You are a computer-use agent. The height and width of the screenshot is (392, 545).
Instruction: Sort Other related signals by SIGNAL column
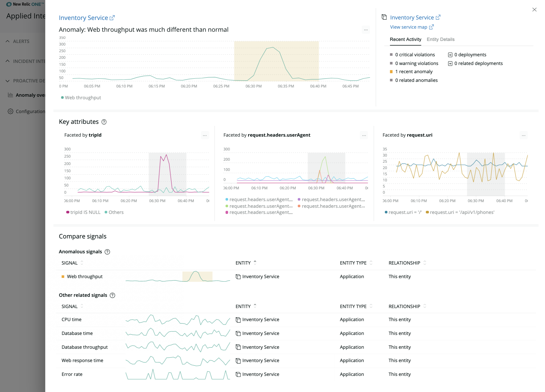tap(72, 306)
